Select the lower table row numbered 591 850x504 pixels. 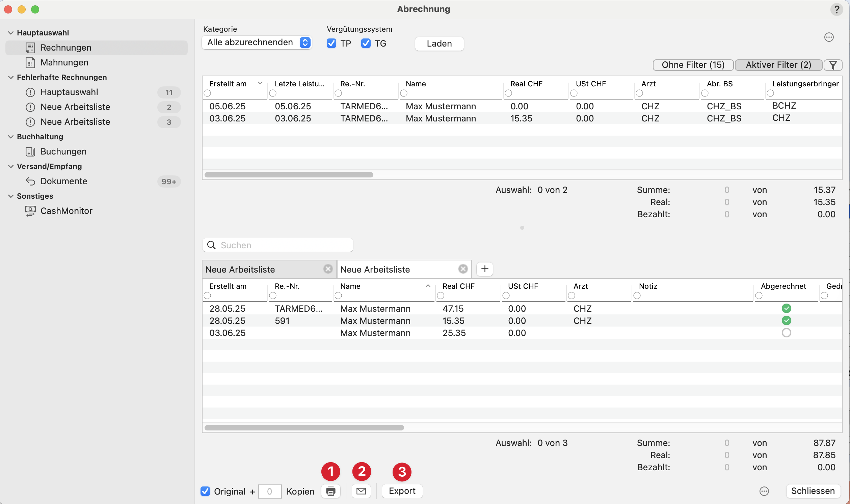pyautogui.click(x=522, y=321)
